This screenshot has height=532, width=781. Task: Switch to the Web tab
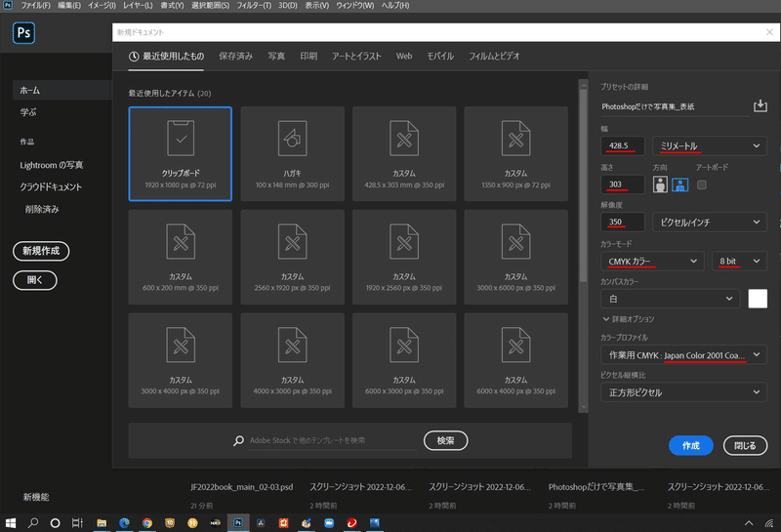(404, 57)
